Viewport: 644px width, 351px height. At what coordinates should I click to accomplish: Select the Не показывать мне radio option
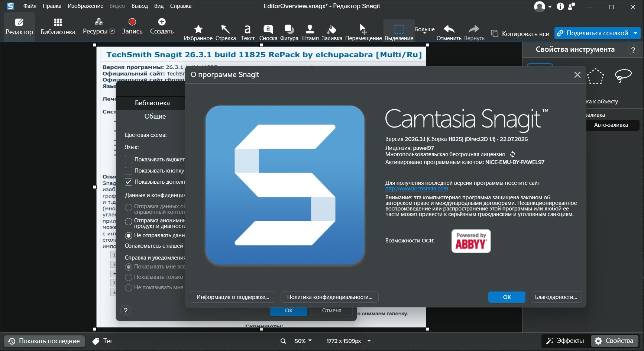coord(129,287)
